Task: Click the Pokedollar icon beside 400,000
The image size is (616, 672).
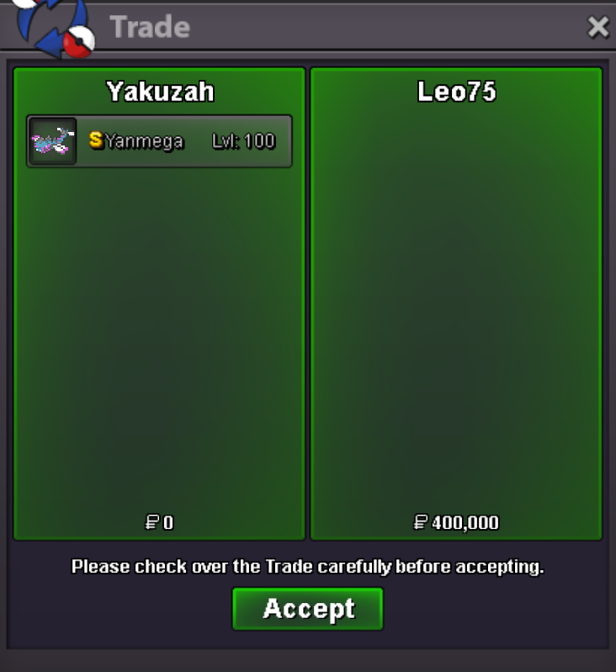Action: 421,522
